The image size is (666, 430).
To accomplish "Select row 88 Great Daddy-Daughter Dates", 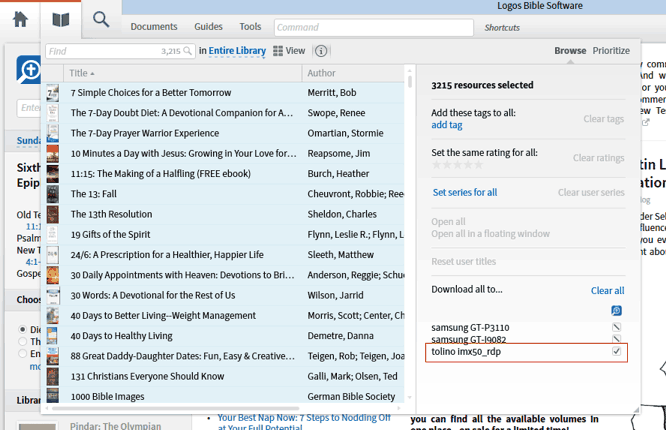I will [x=225, y=356].
